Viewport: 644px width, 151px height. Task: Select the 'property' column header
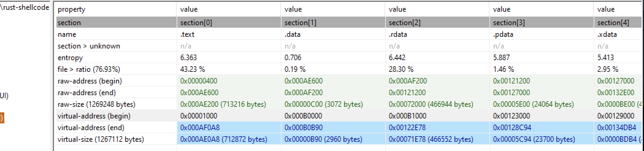coord(116,9)
